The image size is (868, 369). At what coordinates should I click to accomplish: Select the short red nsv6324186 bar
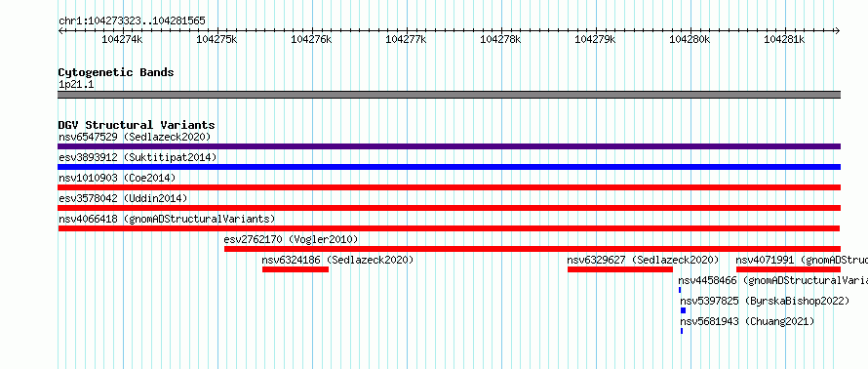(x=296, y=269)
